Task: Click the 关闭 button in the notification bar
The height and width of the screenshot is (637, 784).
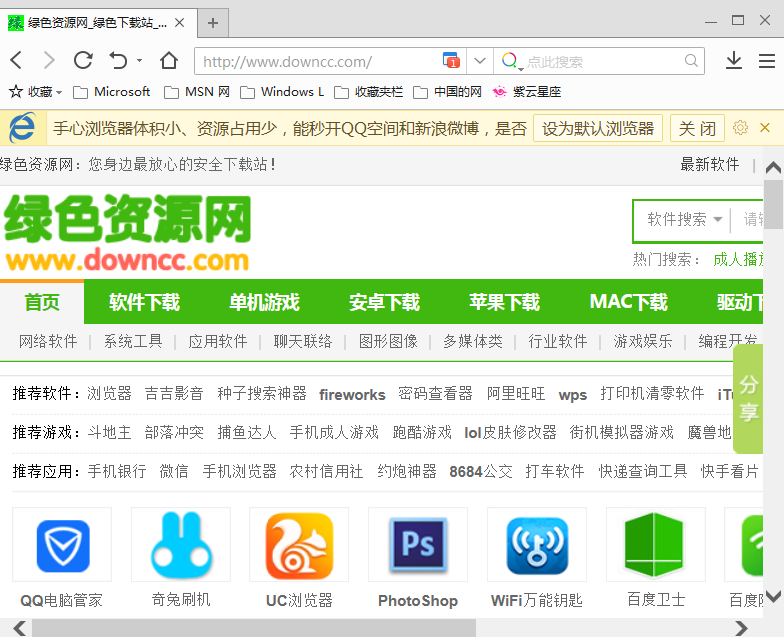Action: point(697,128)
